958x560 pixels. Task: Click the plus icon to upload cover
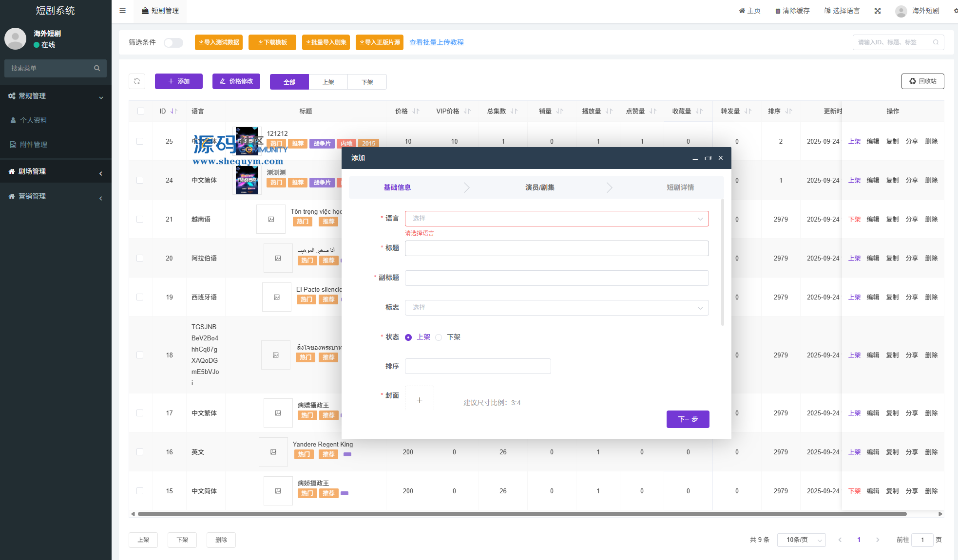click(419, 400)
